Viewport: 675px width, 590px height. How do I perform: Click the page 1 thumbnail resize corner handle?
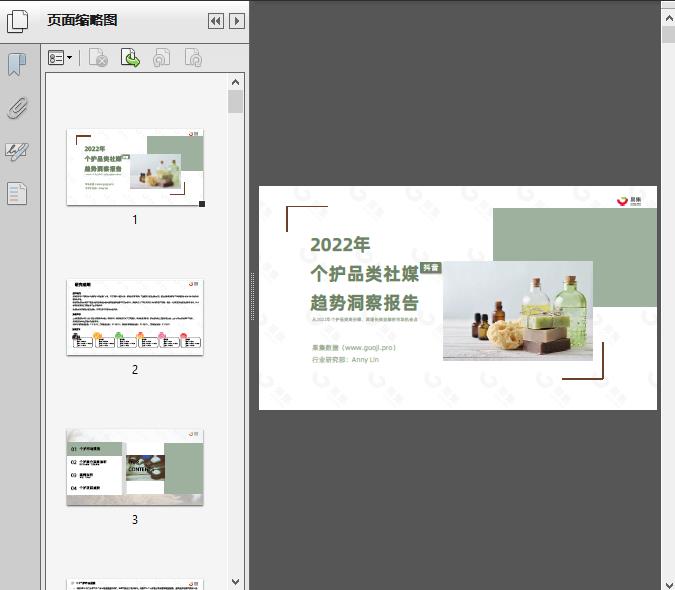pyautogui.click(x=201, y=204)
